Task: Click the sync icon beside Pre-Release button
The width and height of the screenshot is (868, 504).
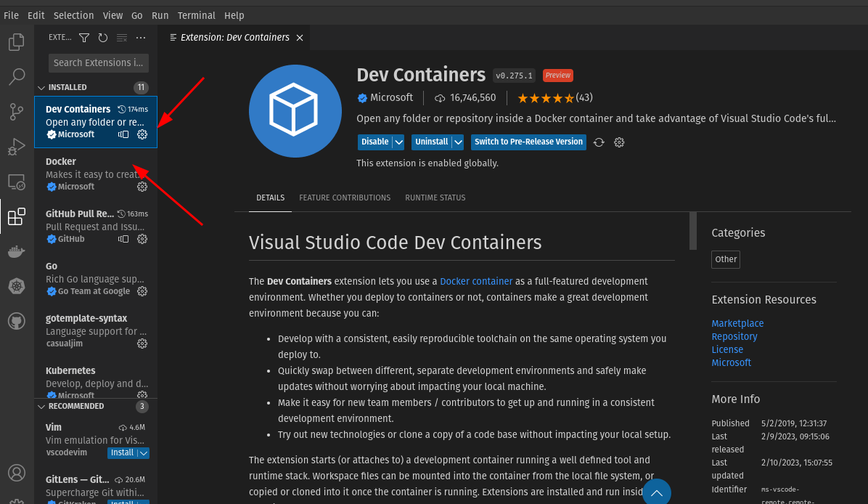Action: click(599, 142)
